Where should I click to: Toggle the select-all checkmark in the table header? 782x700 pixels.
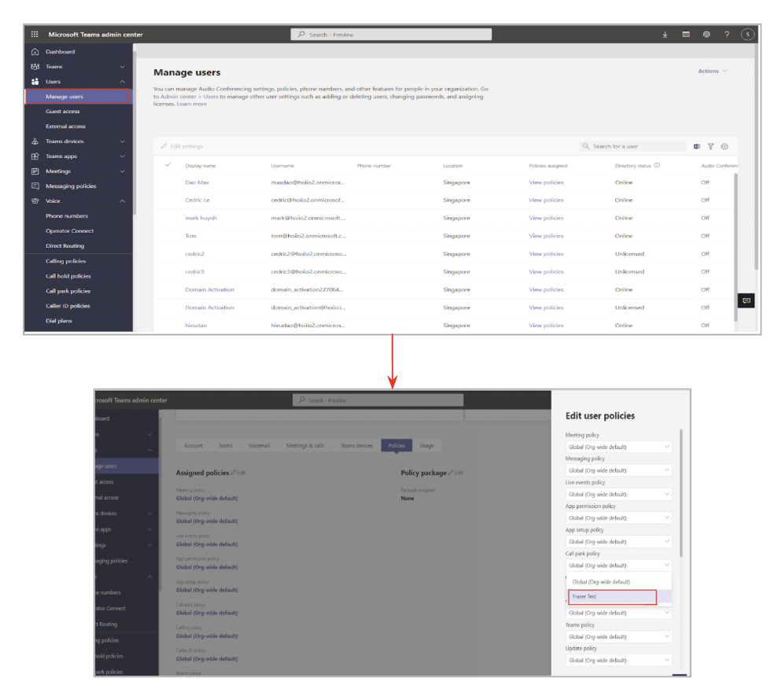tap(168, 164)
